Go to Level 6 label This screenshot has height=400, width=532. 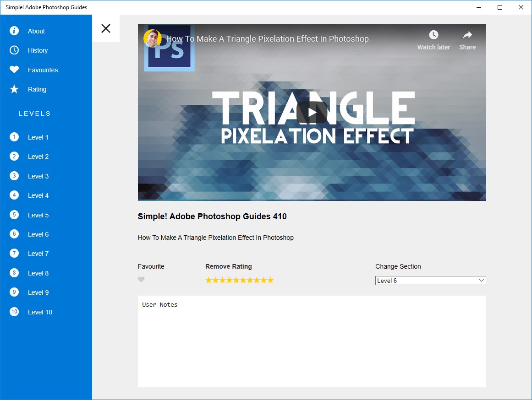coord(38,235)
